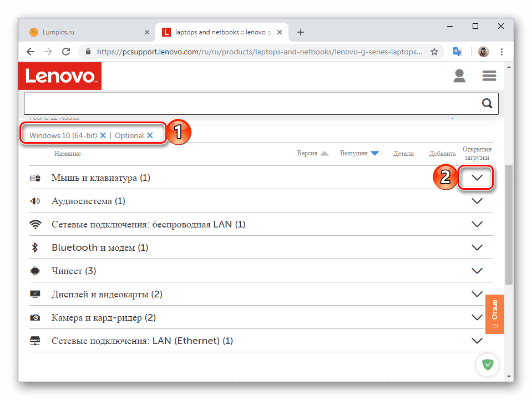Open the Отзыв feedback button

click(495, 314)
